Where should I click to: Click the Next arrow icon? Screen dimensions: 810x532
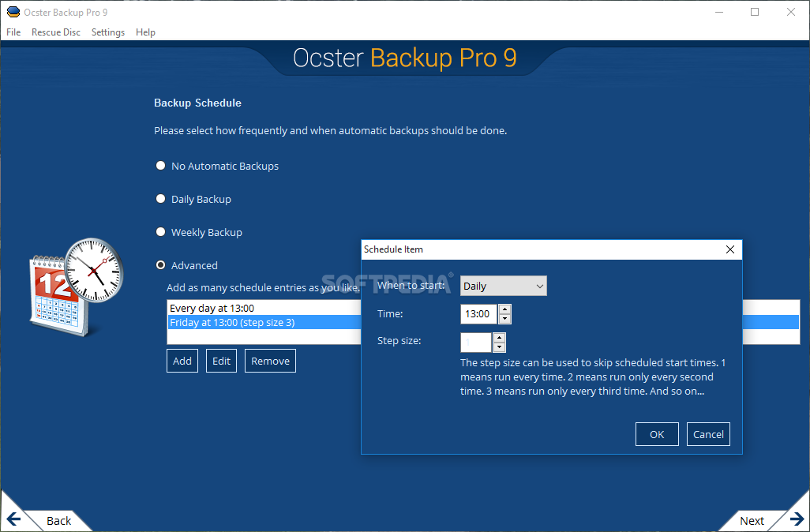797,519
